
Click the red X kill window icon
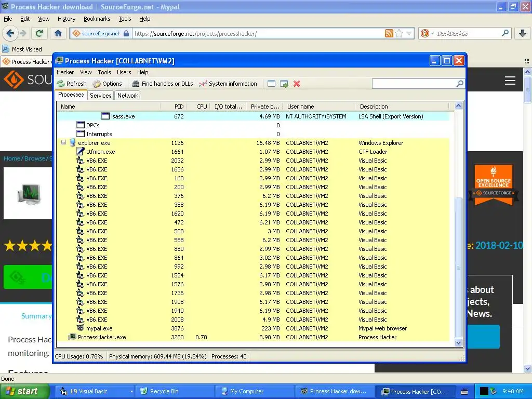click(x=297, y=84)
